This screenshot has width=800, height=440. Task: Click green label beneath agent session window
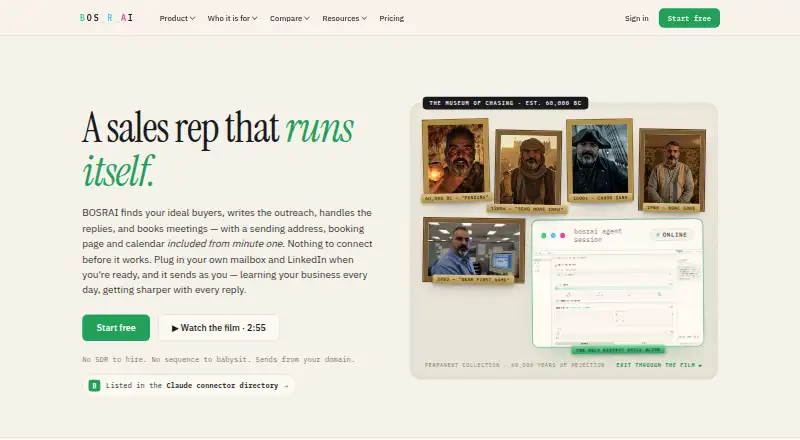[618, 350]
